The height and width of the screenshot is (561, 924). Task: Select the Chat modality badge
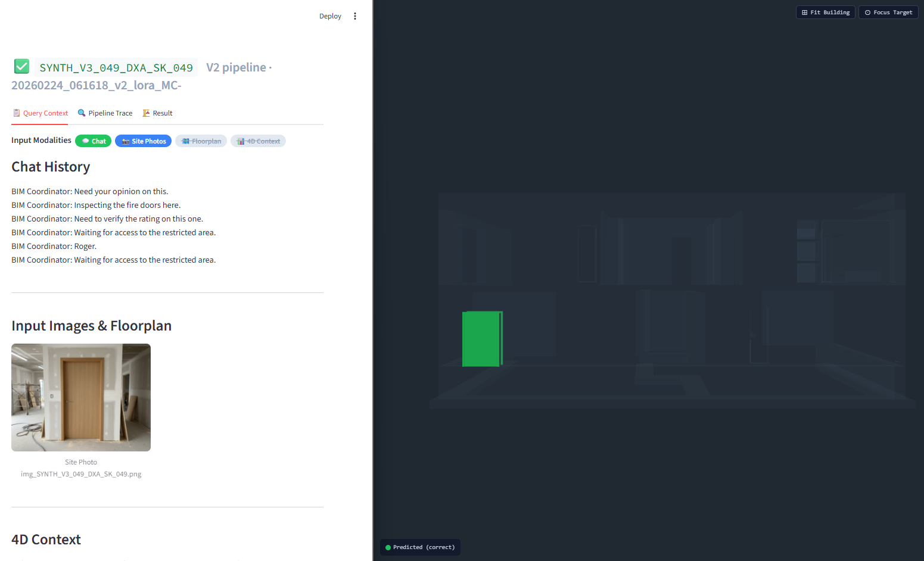pyautogui.click(x=94, y=141)
